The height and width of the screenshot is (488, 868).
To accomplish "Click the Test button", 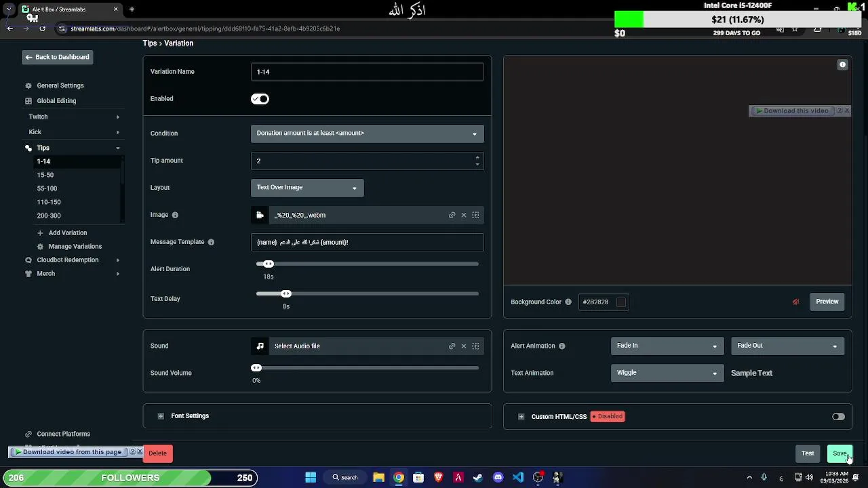I will [808, 453].
